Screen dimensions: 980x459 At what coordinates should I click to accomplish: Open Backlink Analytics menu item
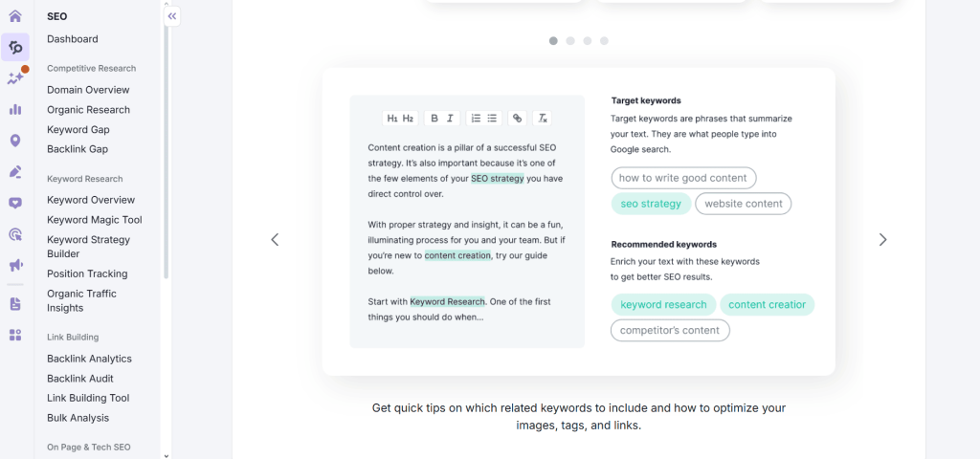coord(89,359)
